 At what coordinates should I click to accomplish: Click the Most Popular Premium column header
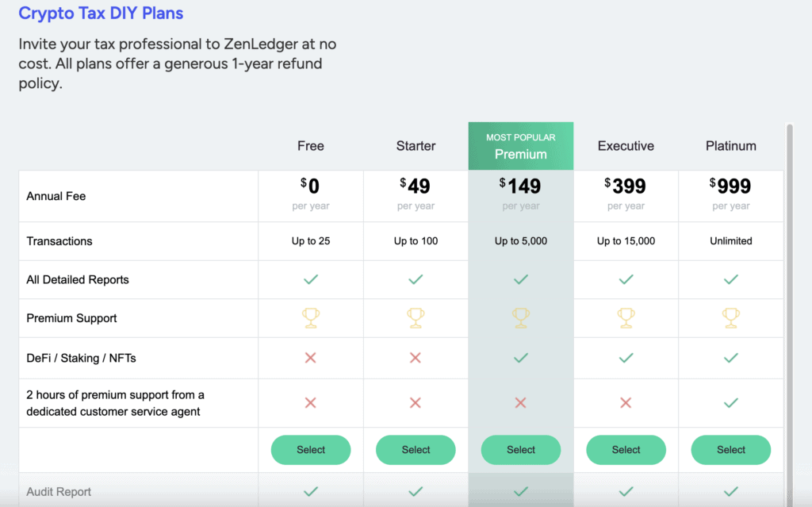tap(520, 146)
